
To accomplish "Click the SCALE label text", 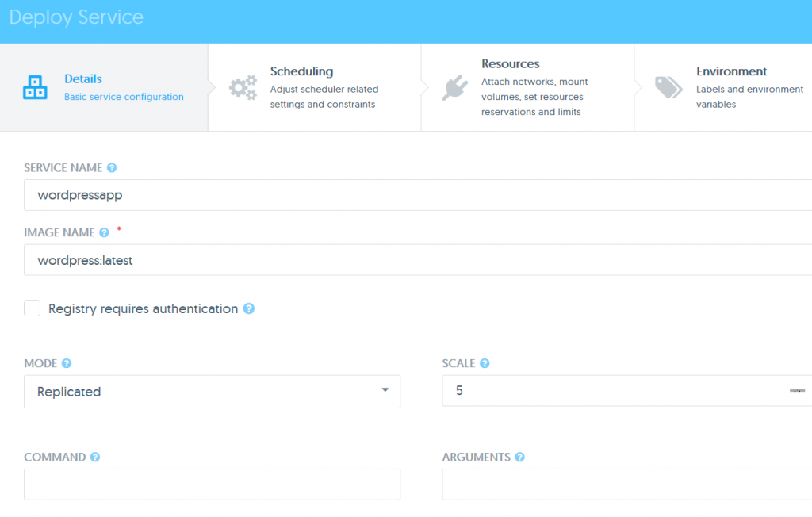I will tap(458, 363).
